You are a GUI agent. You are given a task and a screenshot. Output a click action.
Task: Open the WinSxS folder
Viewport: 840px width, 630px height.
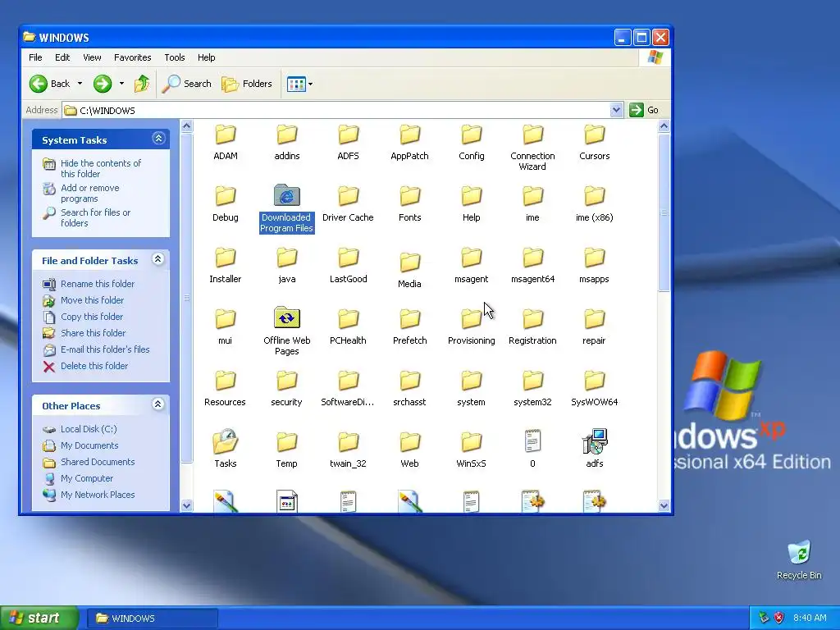472,449
